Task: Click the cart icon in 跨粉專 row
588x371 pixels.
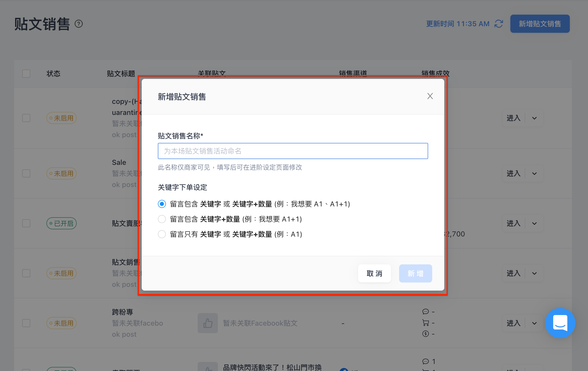Action: (426, 323)
